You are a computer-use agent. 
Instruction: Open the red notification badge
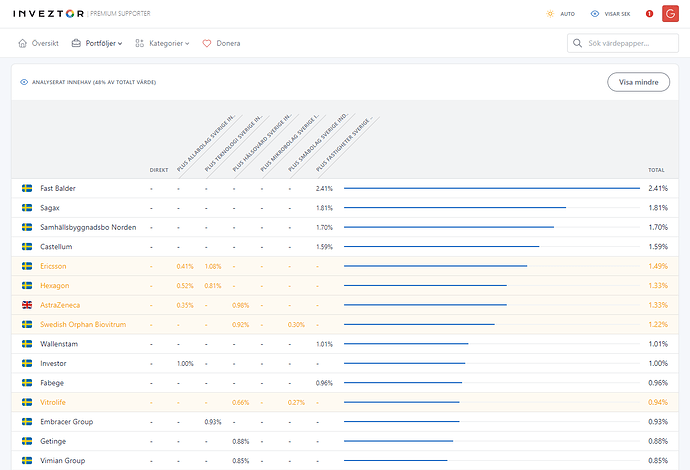point(649,14)
